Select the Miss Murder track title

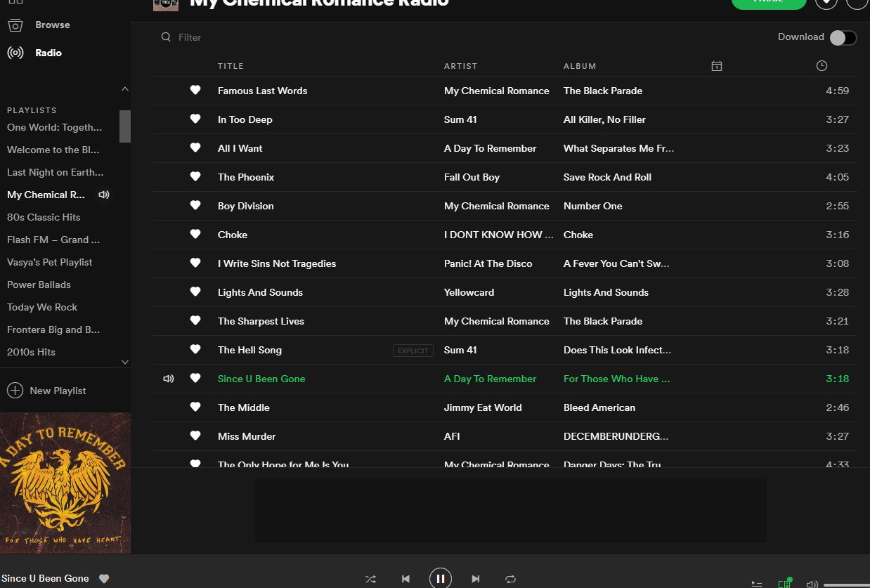pyautogui.click(x=247, y=436)
